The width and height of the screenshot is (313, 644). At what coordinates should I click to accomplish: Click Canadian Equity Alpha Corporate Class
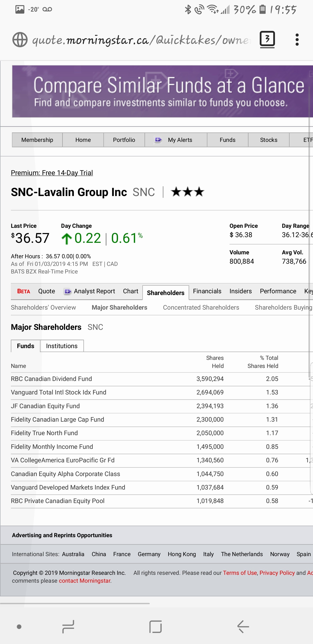65,474
